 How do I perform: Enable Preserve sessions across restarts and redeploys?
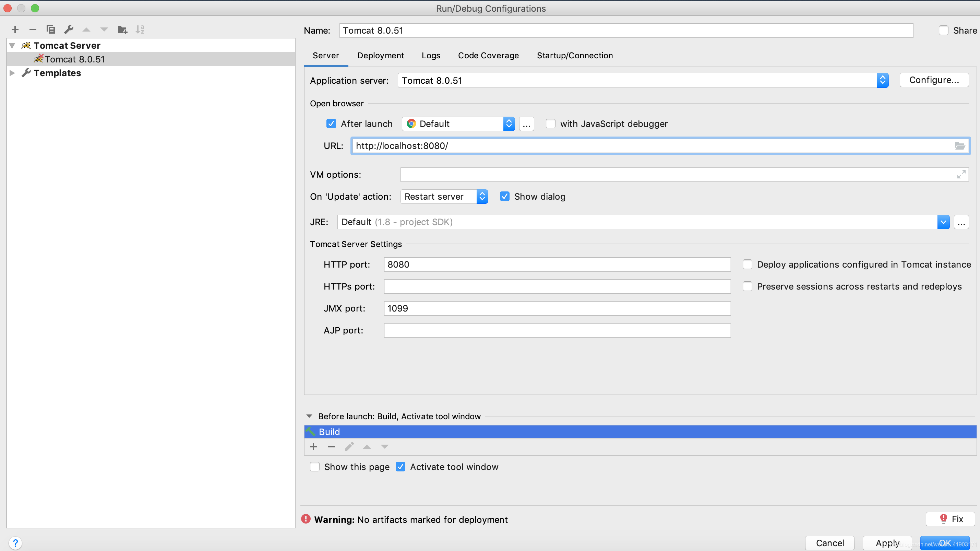tap(747, 286)
